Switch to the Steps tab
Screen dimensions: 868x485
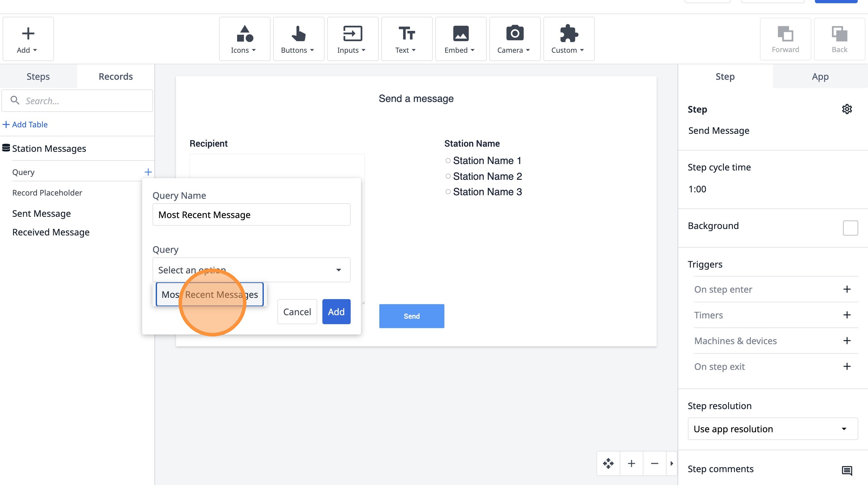click(x=38, y=77)
